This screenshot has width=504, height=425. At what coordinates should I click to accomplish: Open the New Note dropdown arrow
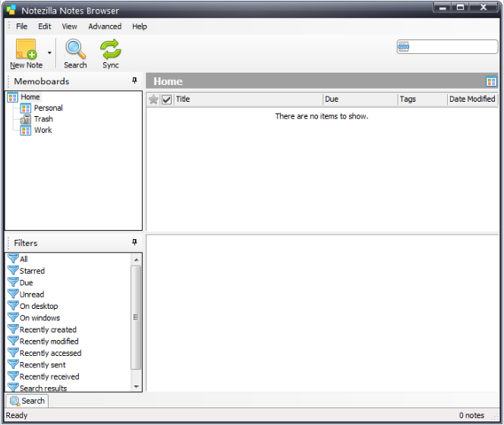tap(49, 53)
